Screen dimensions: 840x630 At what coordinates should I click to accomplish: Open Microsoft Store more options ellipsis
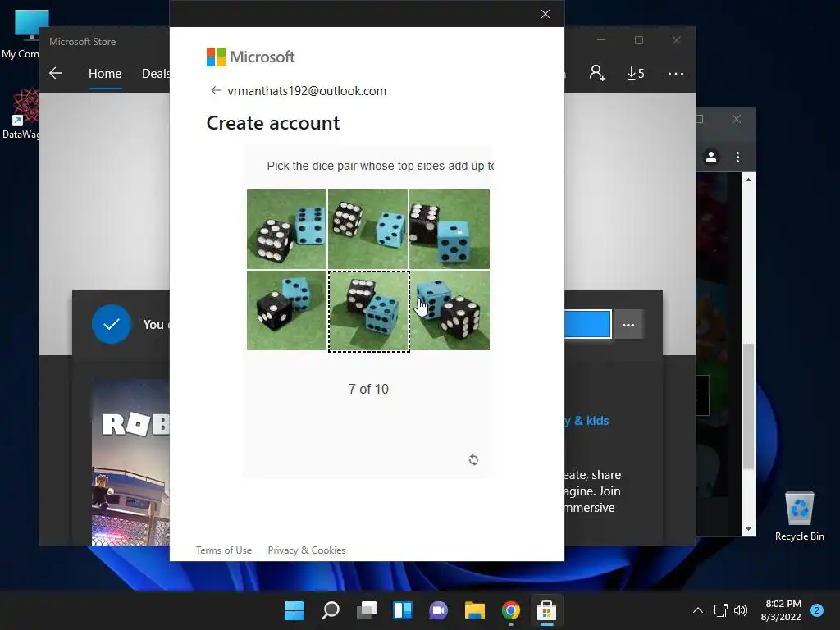[x=676, y=73]
